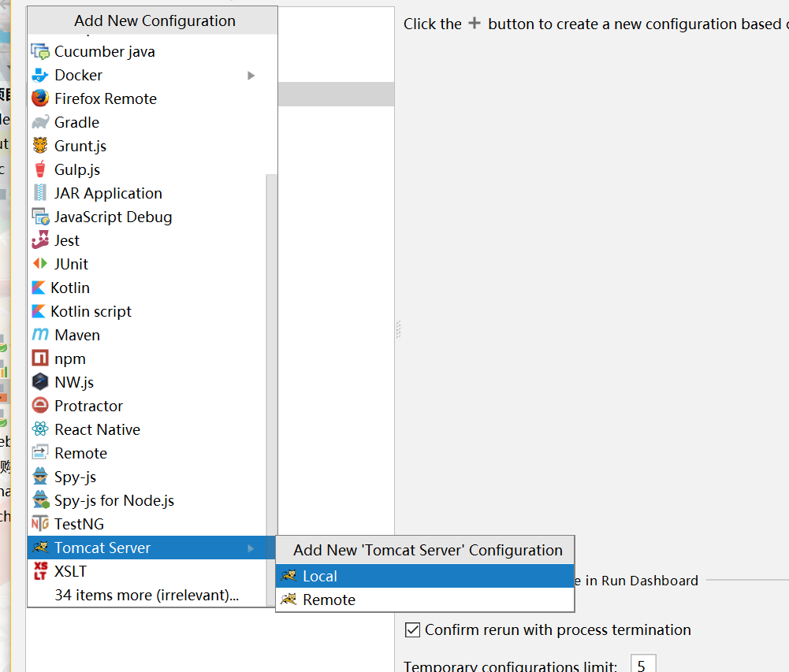Image resolution: width=789 pixels, height=672 pixels.
Task: Click the Spy-js for Node.js icon
Action: point(41,500)
